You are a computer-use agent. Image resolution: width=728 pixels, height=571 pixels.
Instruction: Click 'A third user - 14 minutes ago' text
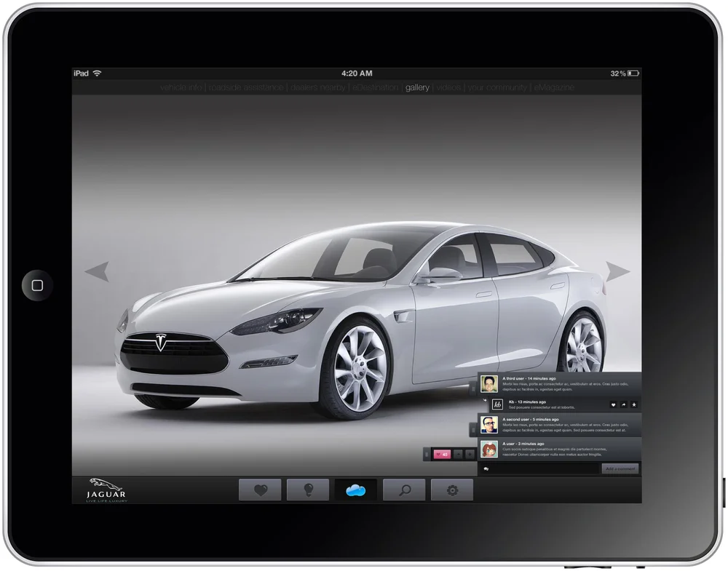point(529,378)
